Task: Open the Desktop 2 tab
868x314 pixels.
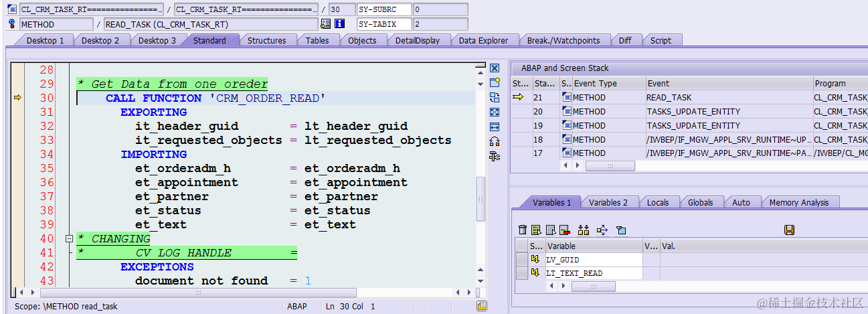Action: click(x=100, y=40)
